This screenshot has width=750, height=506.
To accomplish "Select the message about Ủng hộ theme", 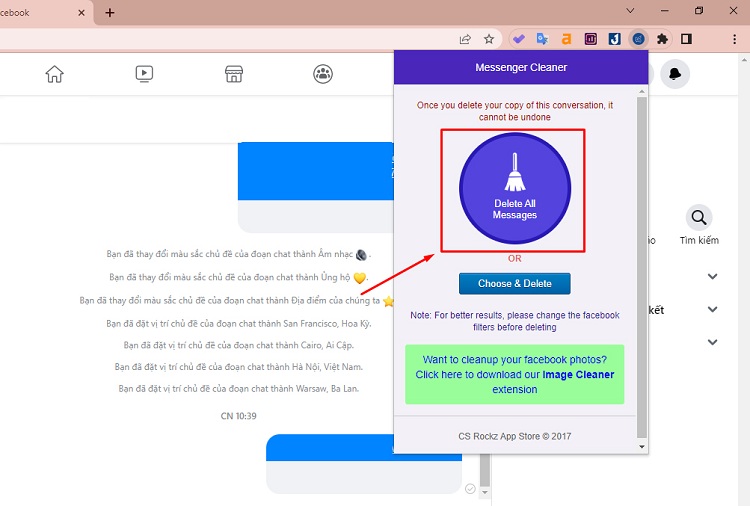I will point(239,277).
